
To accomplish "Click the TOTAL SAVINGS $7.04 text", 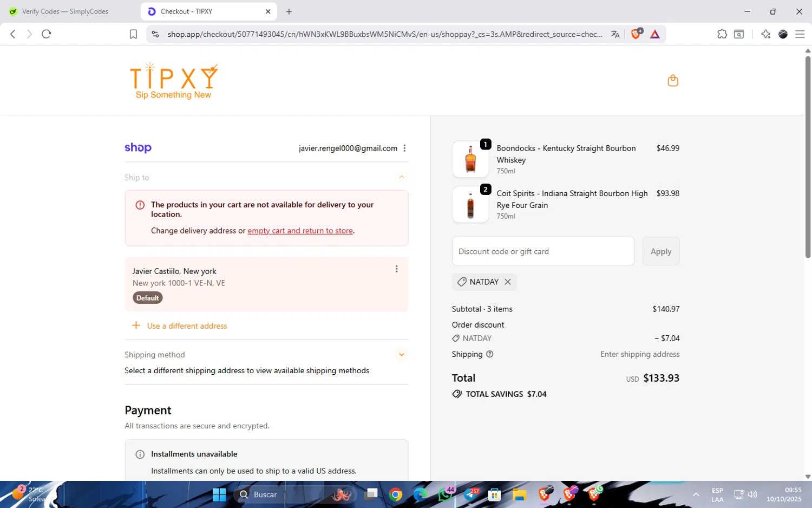I will click(506, 394).
